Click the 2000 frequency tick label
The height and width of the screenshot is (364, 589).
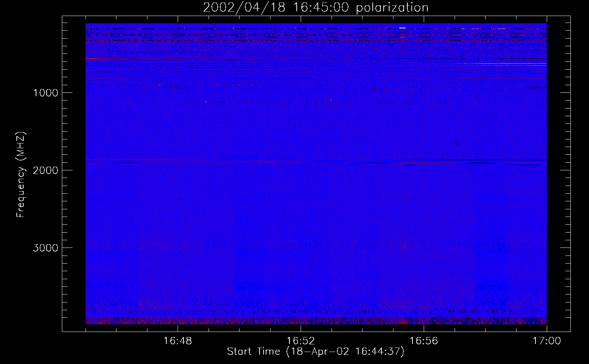[x=46, y=170]
